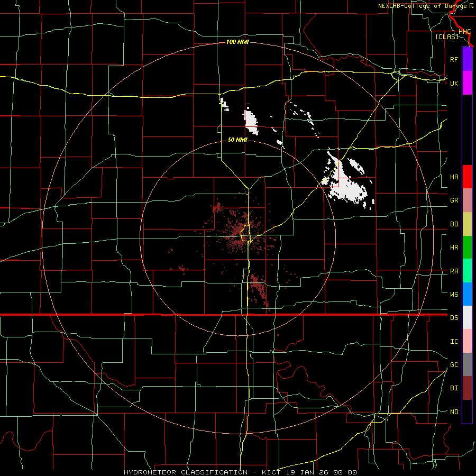Click the [CLAS] label
Viewport: 476px width, 476px height.
tap(447, 36)
